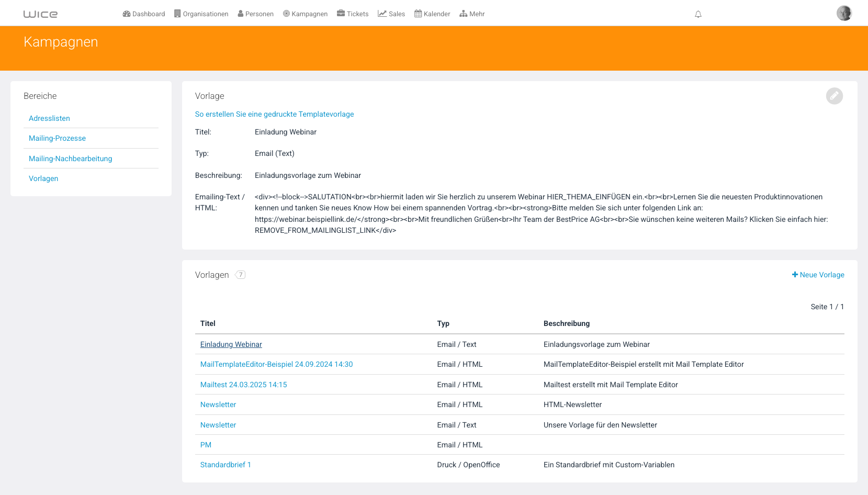Click the Typ column header

click(443, 323)
